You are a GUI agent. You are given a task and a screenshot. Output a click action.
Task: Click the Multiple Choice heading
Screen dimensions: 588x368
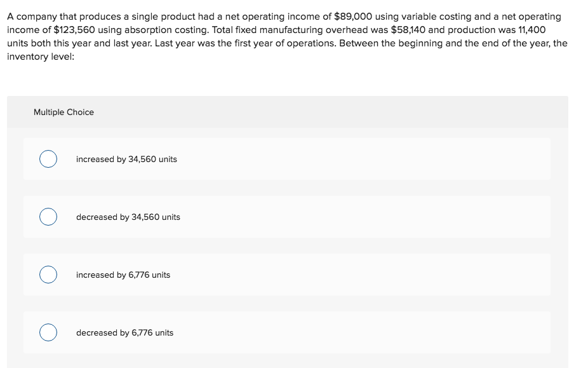(63, 112)
